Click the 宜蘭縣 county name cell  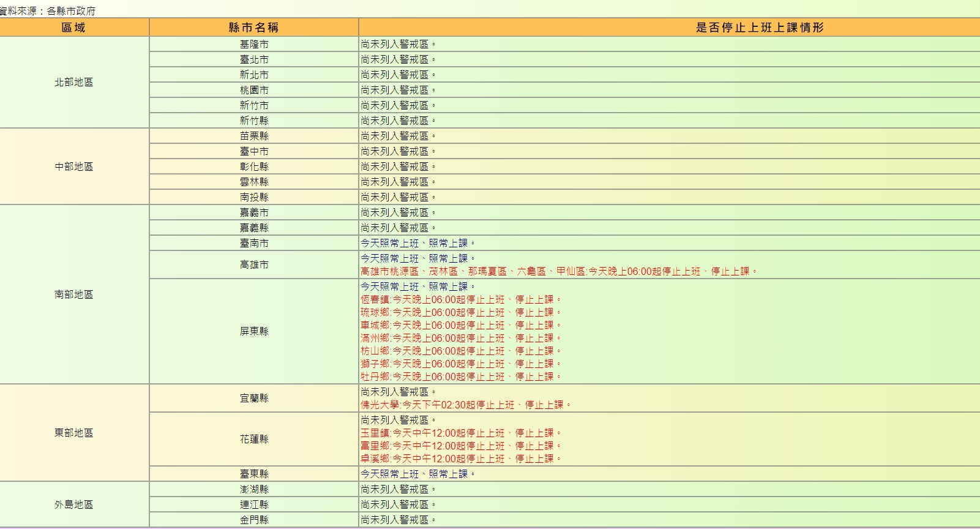[254, 398]
